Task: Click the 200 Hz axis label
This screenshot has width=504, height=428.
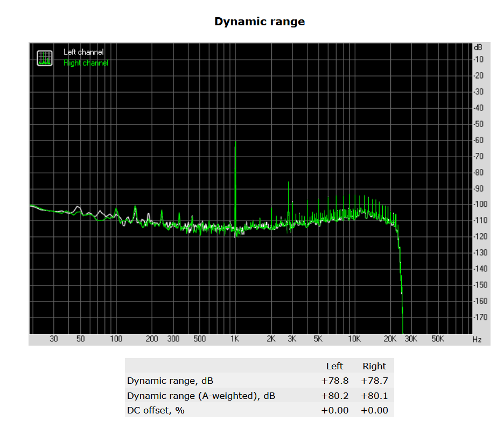Action: pyautogui.click(x=152, y=339)
